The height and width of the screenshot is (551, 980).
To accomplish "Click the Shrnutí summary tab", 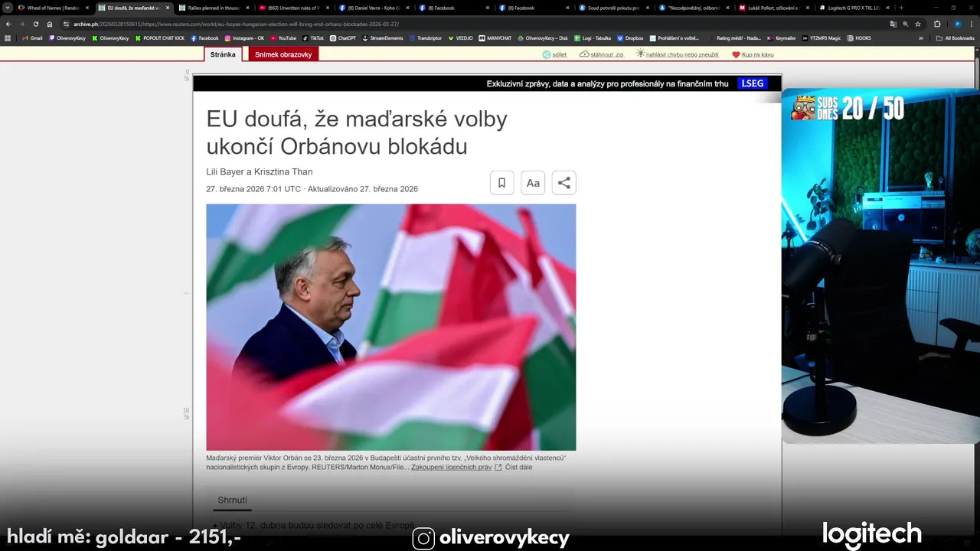I will pyautogui.click(x=232, y=500).
